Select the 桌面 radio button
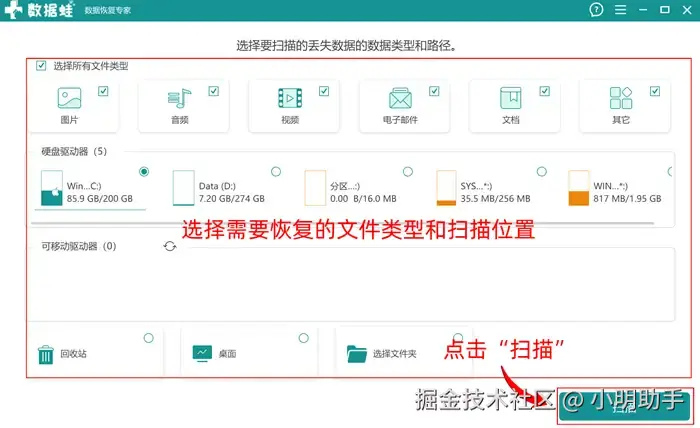Screen dimensions: 700x428 click(304, 338)
